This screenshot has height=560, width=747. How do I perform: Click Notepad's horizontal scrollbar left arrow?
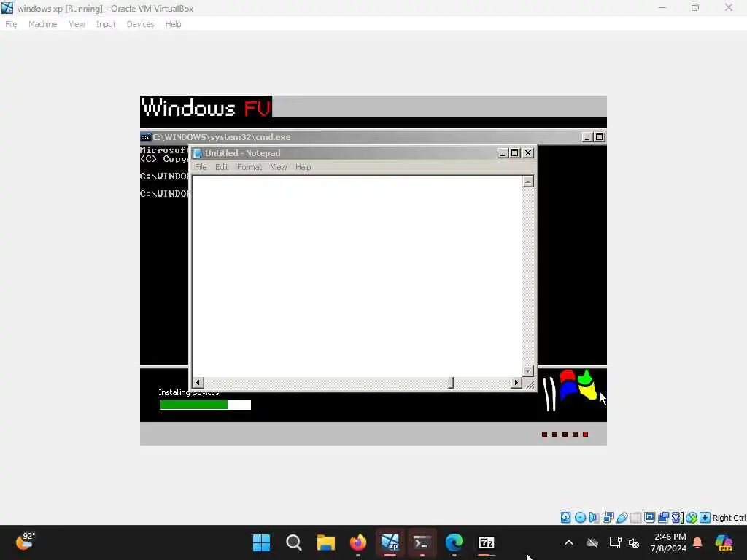[x=198, y=382]
